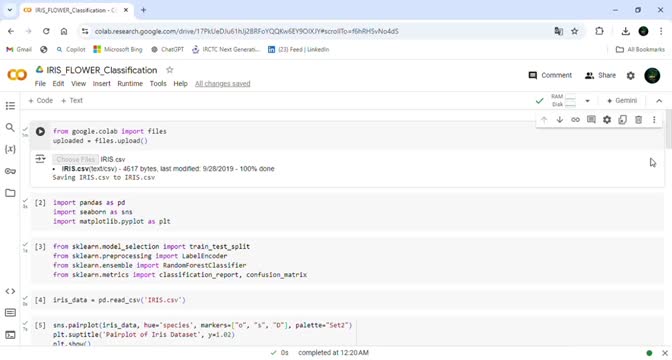Open the IRCTC Next Generation bookmark

226,49
